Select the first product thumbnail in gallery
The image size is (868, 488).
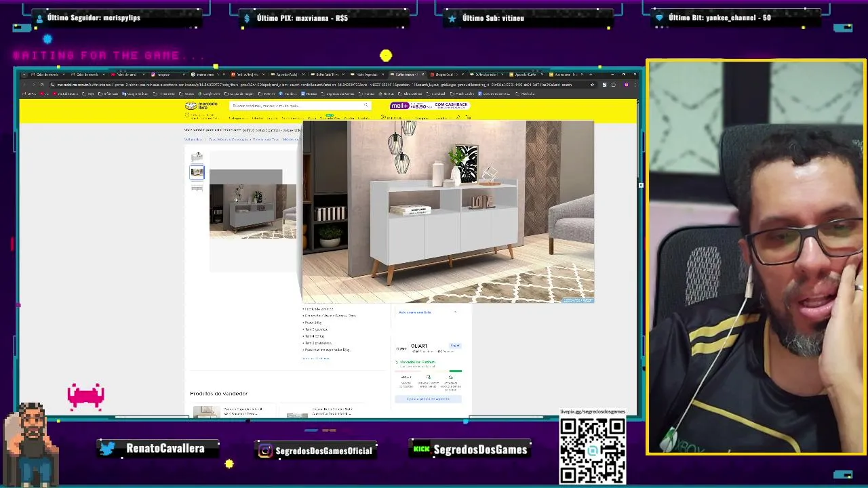coord(197,157)
